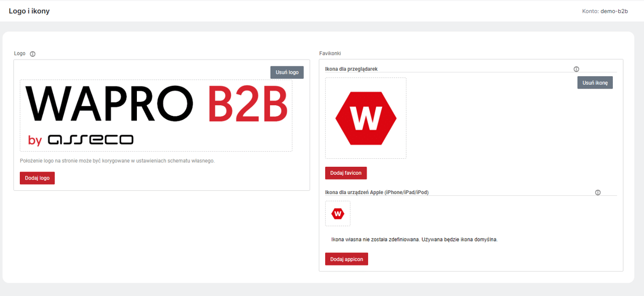Screen dimensions: 644x296
Task: Open info icon for Ikona dla urządzeń Apple
Action: click(x=598, y=193)
